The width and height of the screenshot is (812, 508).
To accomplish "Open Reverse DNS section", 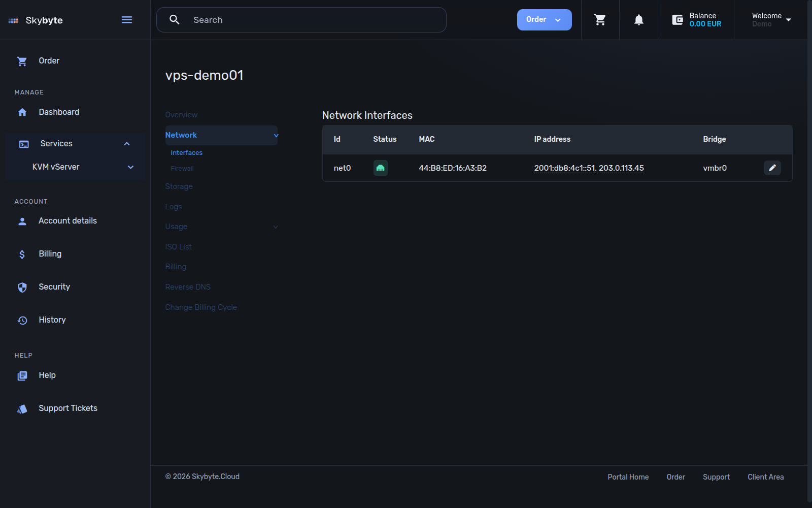I will [x=188, y=287].
